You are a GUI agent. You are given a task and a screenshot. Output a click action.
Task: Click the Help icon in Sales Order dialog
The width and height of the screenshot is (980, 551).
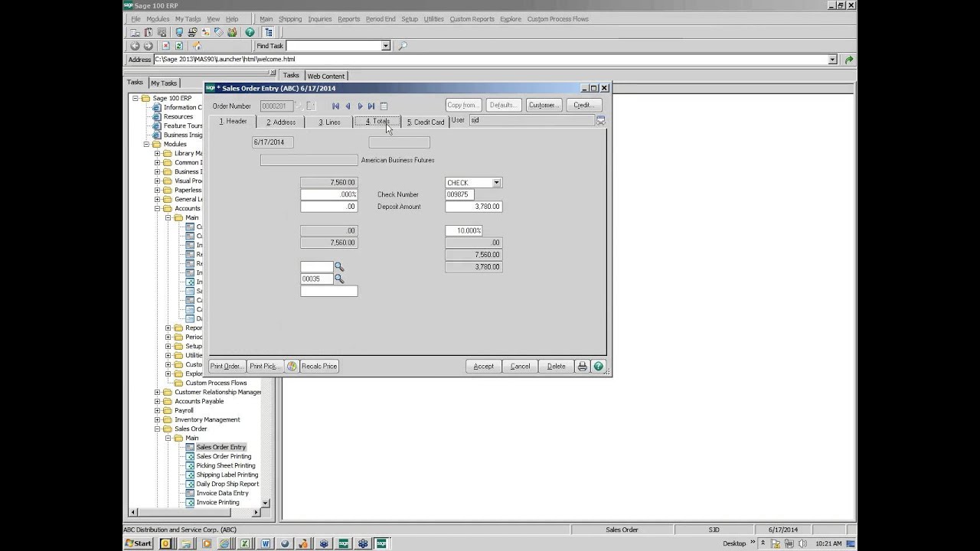[x=599, y=367]
